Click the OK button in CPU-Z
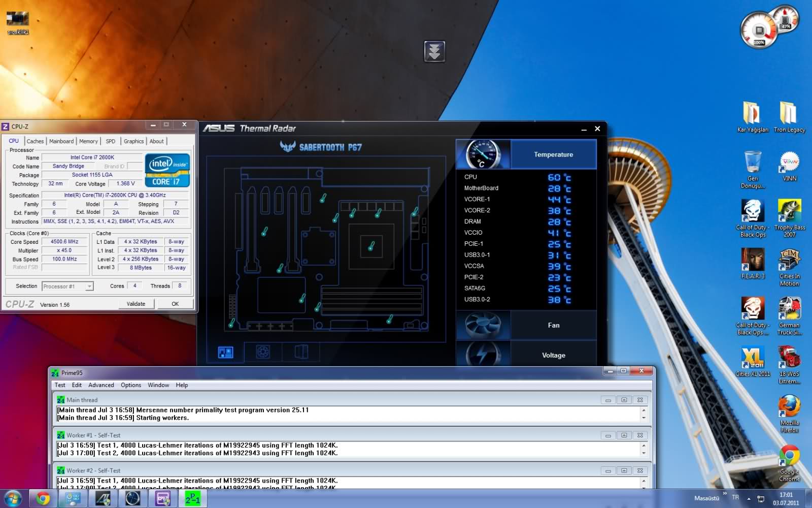Image resolution: width=812 pixels, height=508 pixels. [175, 304]
